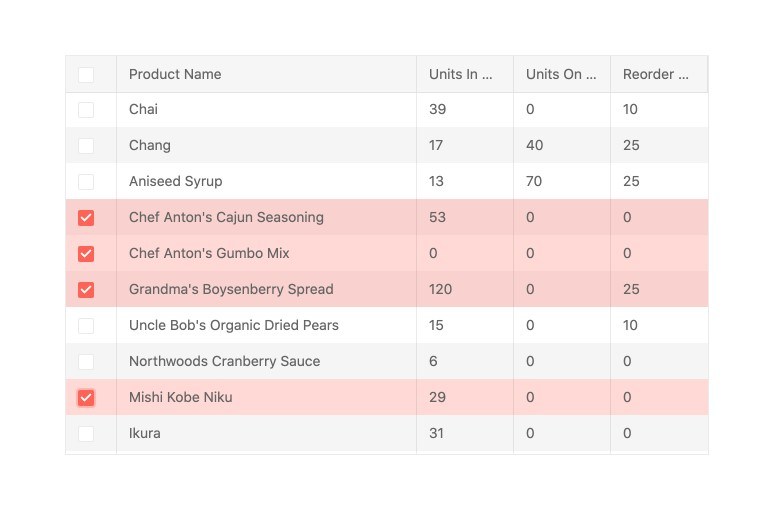This screenshot has height=510, width=770.
Task: Check Uncle Bob's Organic Dried Pears checkbox
Action: pos(86,326)
